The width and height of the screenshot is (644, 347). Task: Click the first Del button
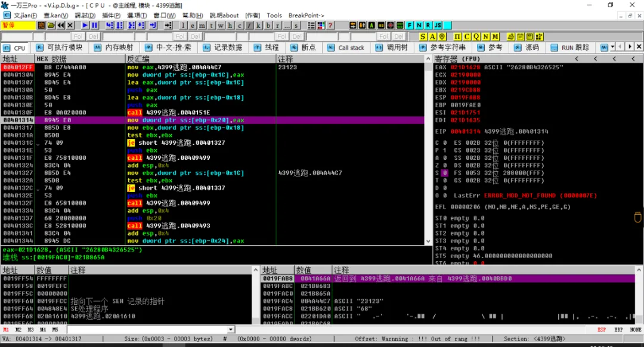point(94,36)
